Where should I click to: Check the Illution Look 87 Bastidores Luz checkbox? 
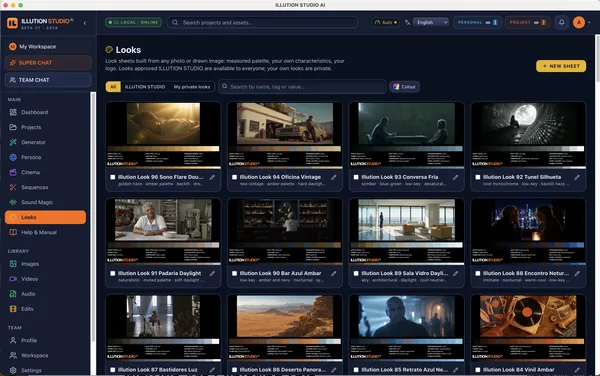click(112, 370)
